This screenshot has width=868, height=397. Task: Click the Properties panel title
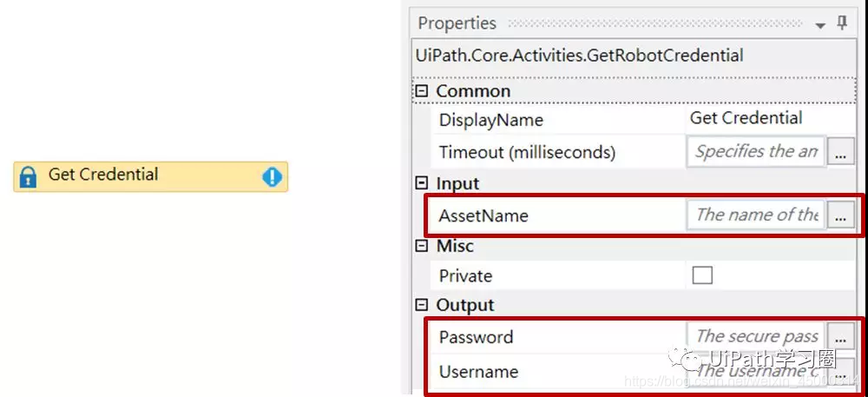pyautogui.click(x=457, y=23)
